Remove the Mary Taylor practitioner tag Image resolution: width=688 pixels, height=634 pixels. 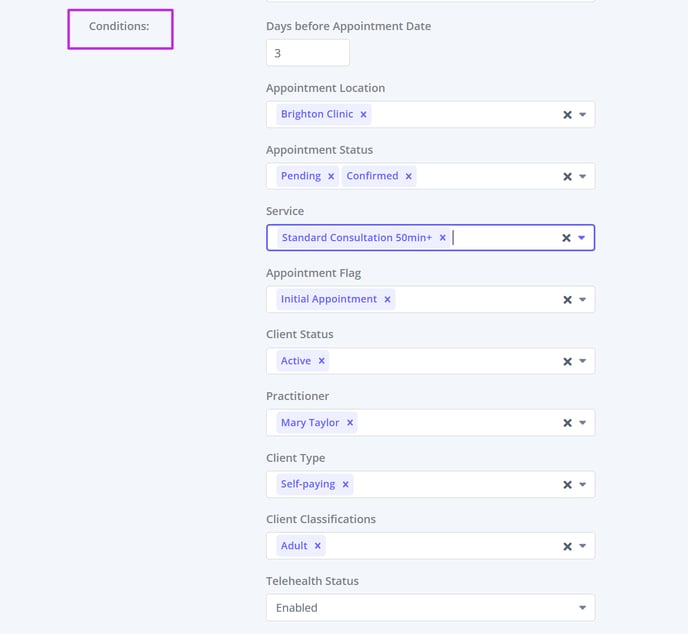tap(350, 423)
